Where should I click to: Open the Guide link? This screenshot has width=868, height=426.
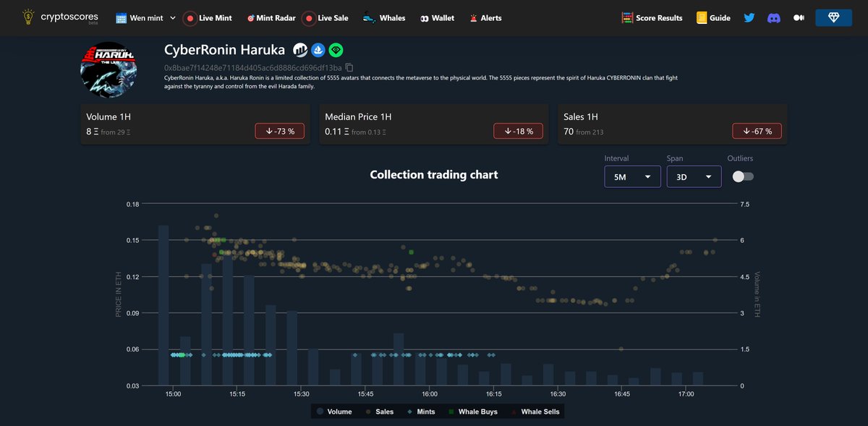713,18
